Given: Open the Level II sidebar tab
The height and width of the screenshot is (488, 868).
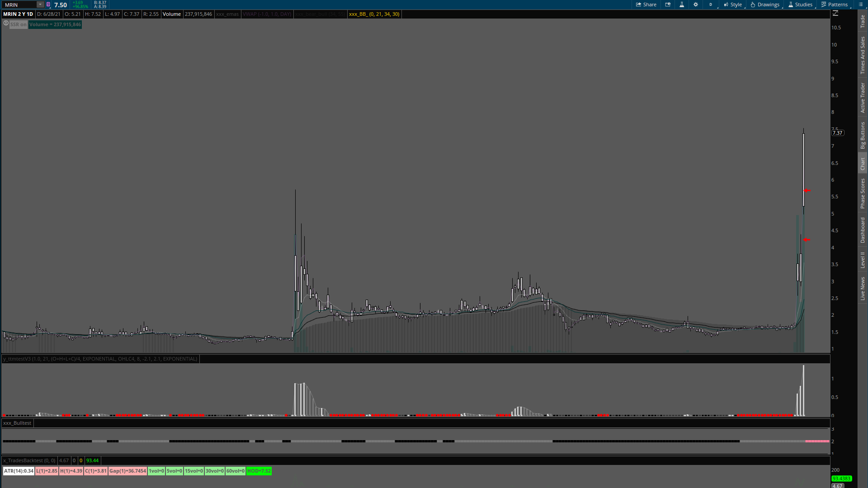Looking at the screenshot, I should tap(863, 260).
